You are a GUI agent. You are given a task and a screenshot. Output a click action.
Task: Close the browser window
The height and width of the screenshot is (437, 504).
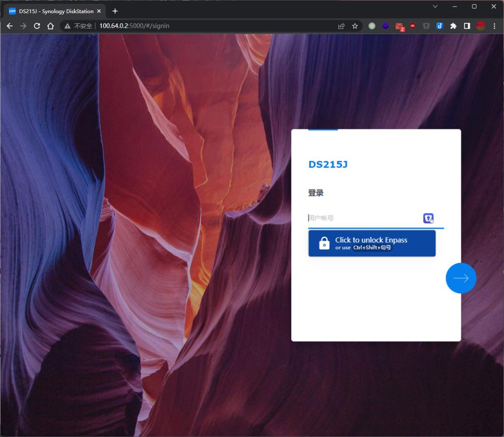pyautogui.click(x=494, y=7)
